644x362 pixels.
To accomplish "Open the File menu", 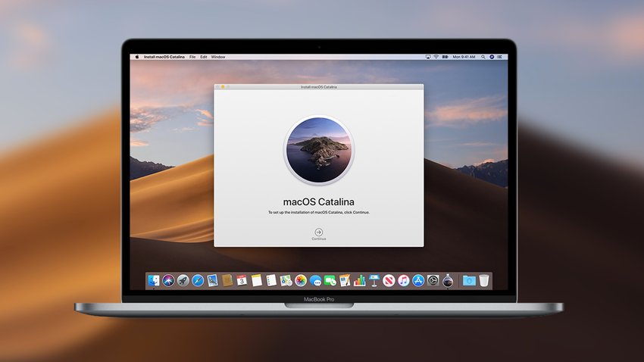I will [x=192, y=57].
